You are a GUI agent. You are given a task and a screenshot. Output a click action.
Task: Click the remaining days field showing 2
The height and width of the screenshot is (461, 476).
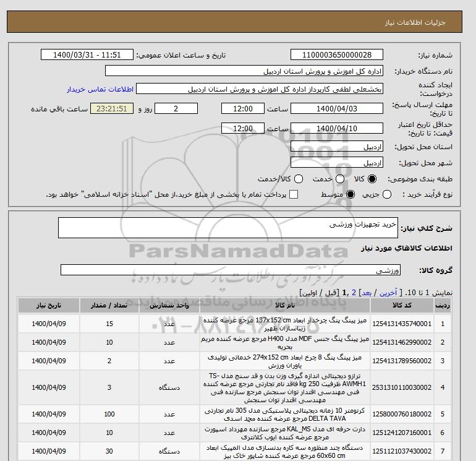tap(176, 108)
